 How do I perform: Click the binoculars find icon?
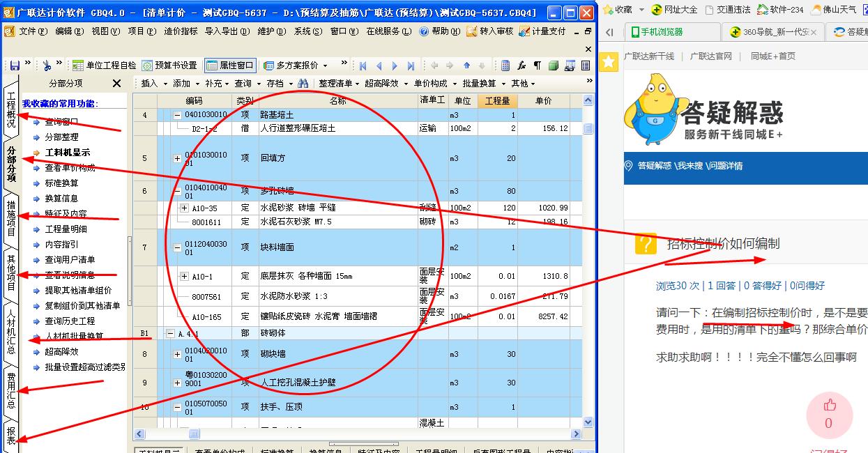(303, 84)
